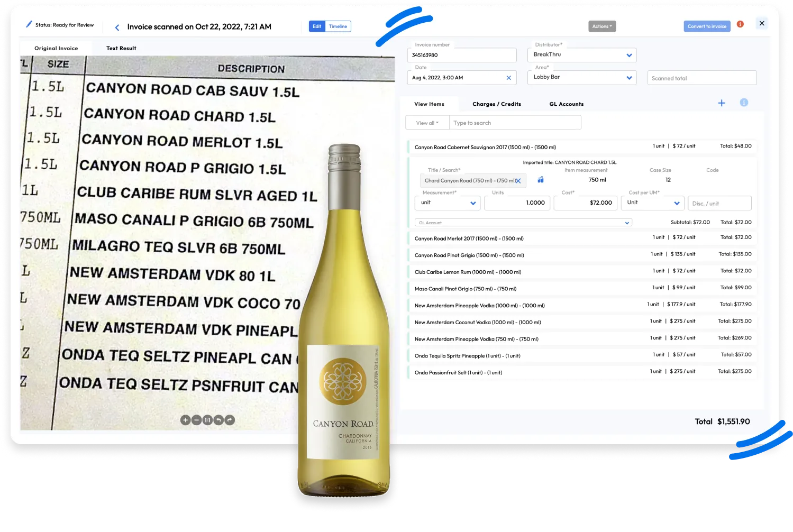The image size is (793, 532).
Task: Click the blue info icon beside the add button
Action: [x=745, y=103]
